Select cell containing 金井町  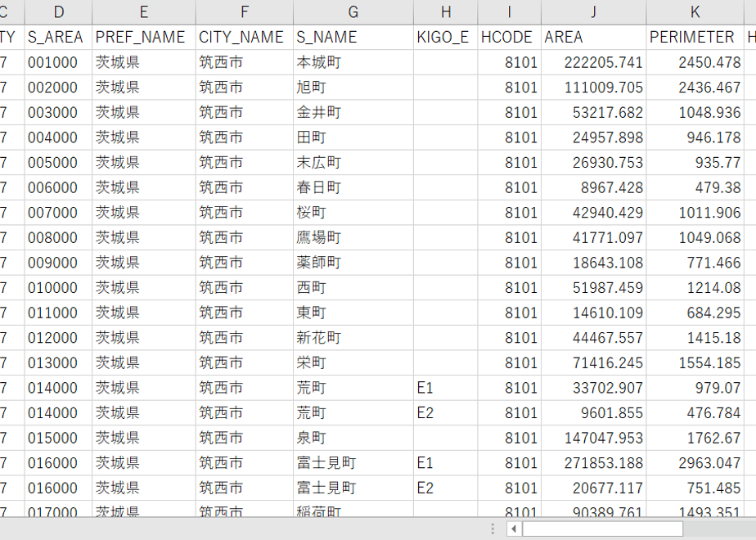[x=353, y=112]
